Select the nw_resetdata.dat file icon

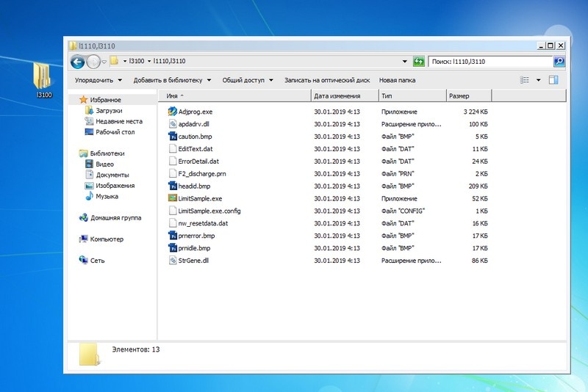tap(173, 222)
